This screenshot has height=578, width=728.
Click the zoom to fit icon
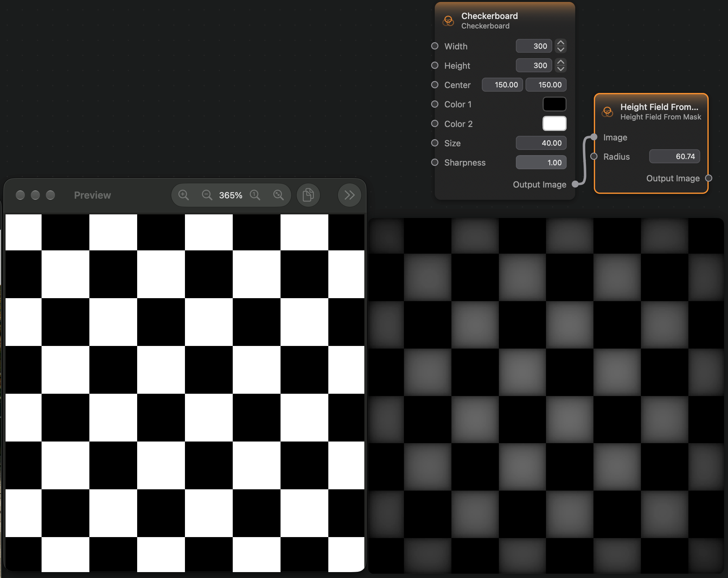pos(278,195)
